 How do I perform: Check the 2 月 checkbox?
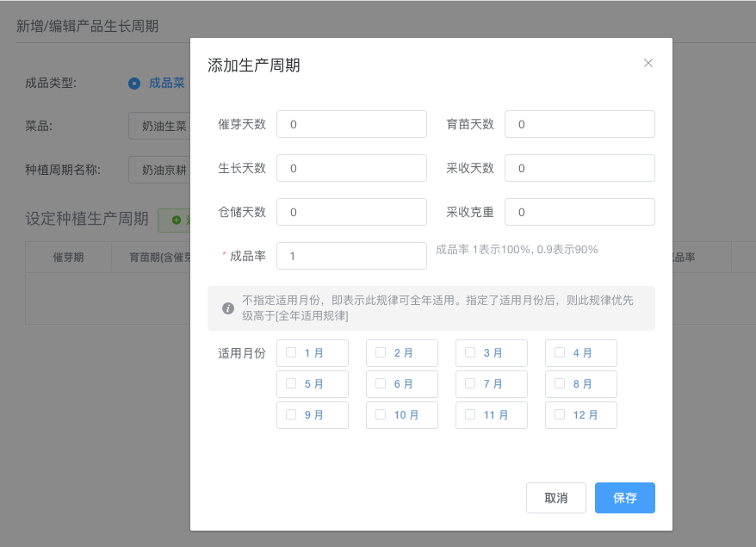[381, 352]
